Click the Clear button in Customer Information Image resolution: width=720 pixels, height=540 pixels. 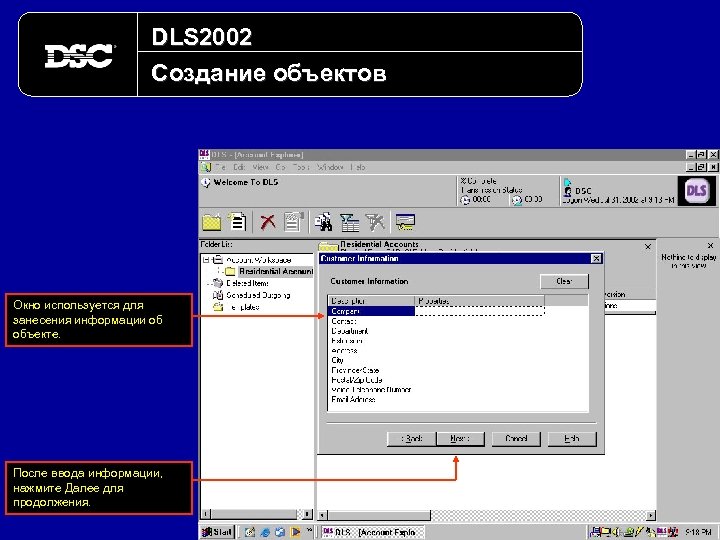564,281
